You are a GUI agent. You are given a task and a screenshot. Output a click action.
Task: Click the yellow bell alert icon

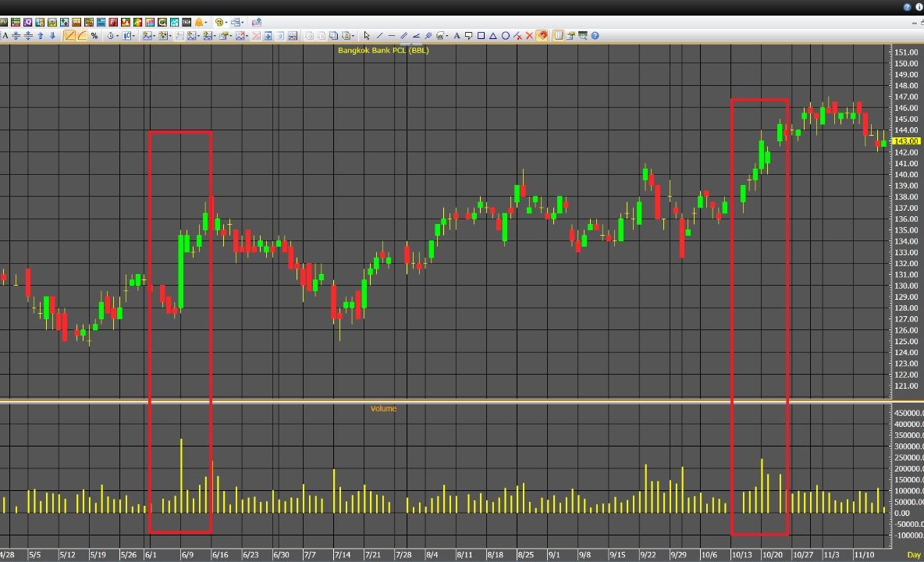coord(199,23)
